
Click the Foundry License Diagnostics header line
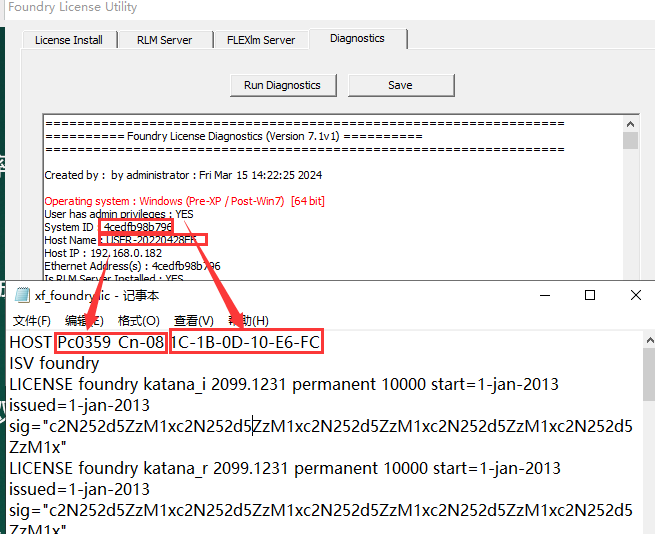tap(234, 136)
